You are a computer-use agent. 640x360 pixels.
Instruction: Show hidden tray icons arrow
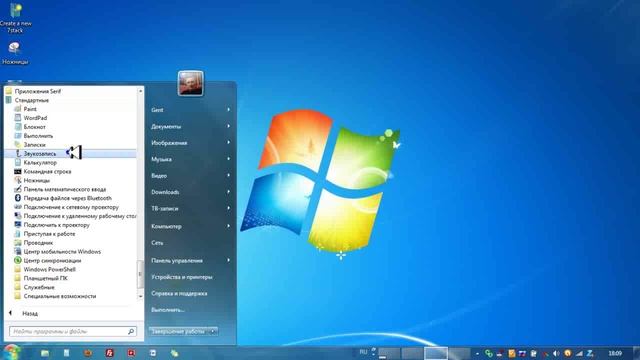coord(477,353)
